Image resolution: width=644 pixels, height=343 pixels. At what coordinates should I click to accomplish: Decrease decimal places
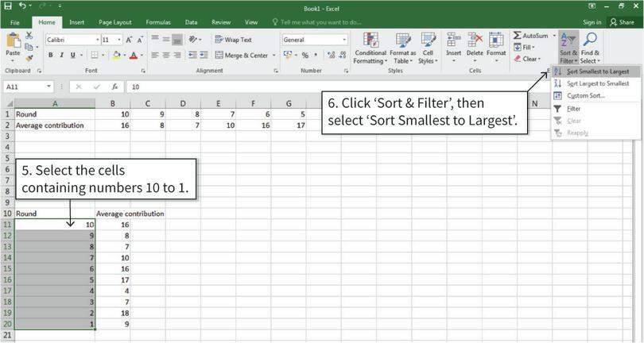pos(342,55)
